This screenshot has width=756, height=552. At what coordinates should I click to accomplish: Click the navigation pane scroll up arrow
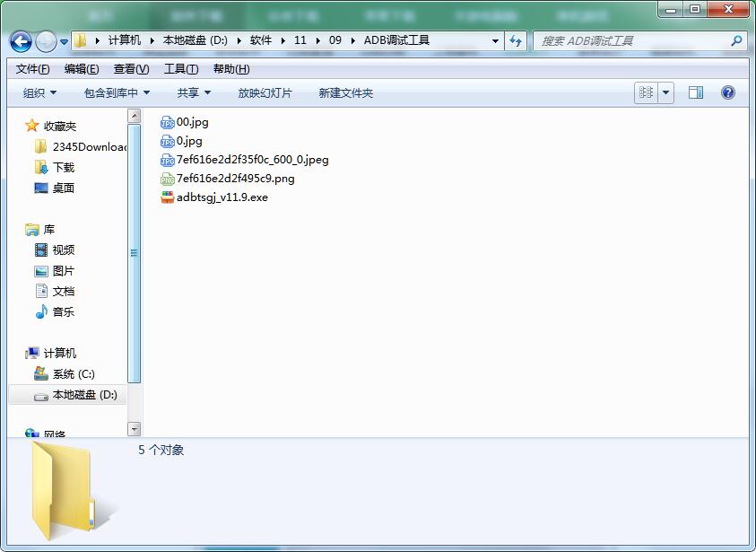click(x=134, y=115)
